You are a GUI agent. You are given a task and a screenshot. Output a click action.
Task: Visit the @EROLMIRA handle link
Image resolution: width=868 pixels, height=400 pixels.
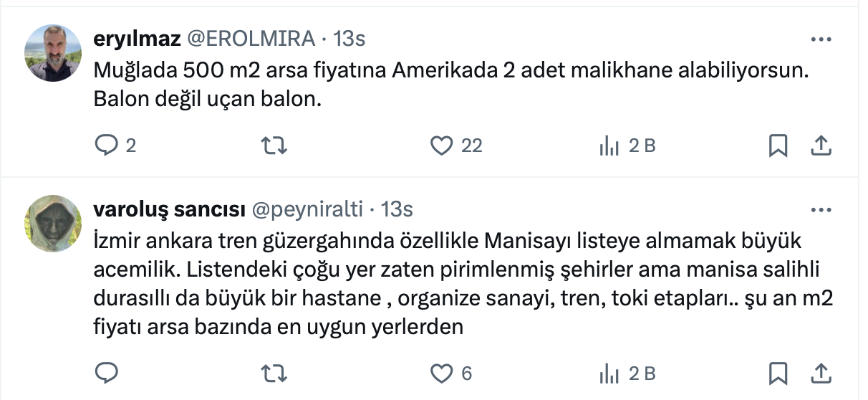[251, 39]
